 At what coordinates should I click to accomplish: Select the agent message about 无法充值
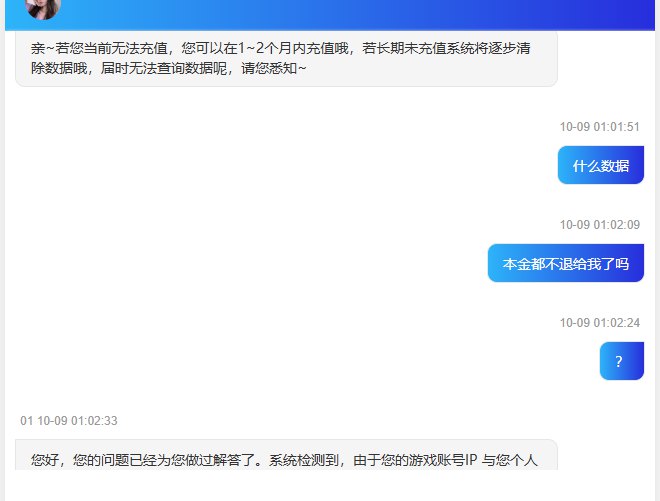285,58
